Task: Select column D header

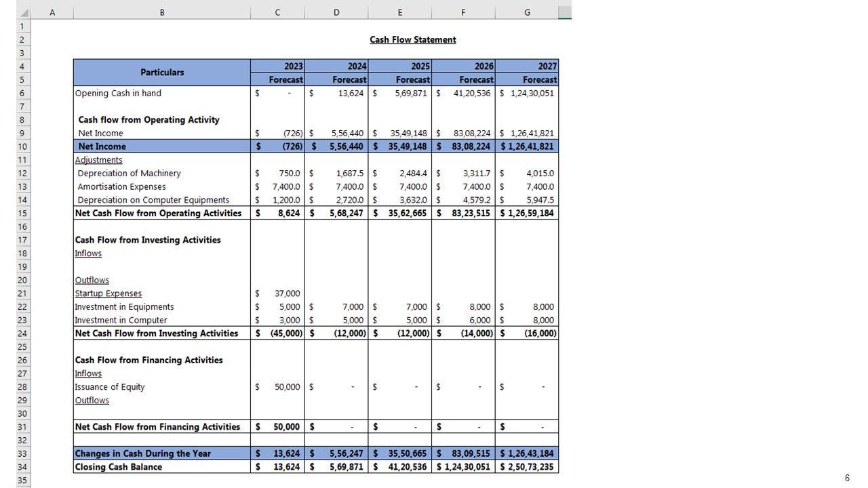Action: (x=336, y=12)
